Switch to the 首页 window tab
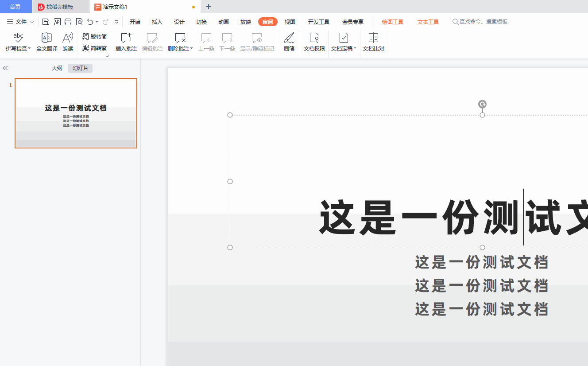The height and width of the screenshot is (366, 588). coord(15,7)
